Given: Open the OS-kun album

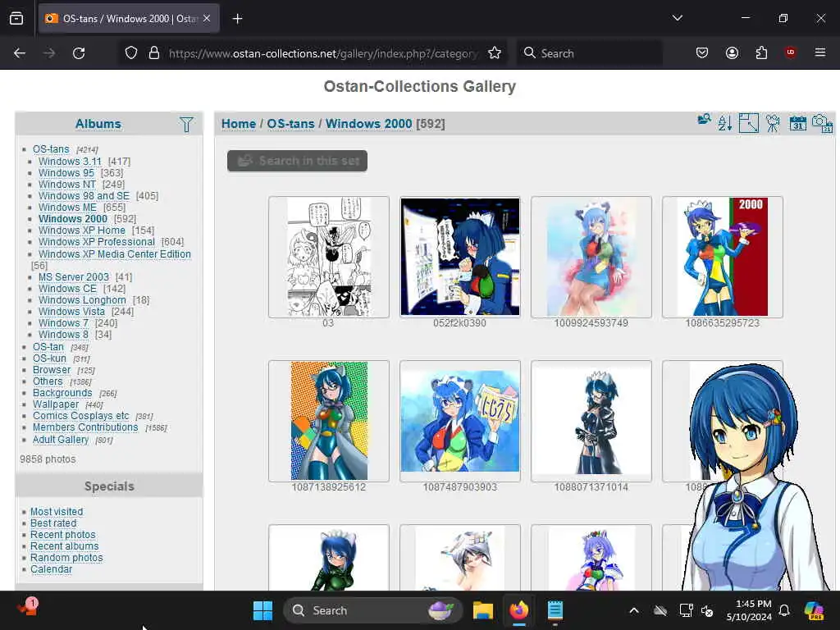Looking at the screenshot, I should (49, 358).
